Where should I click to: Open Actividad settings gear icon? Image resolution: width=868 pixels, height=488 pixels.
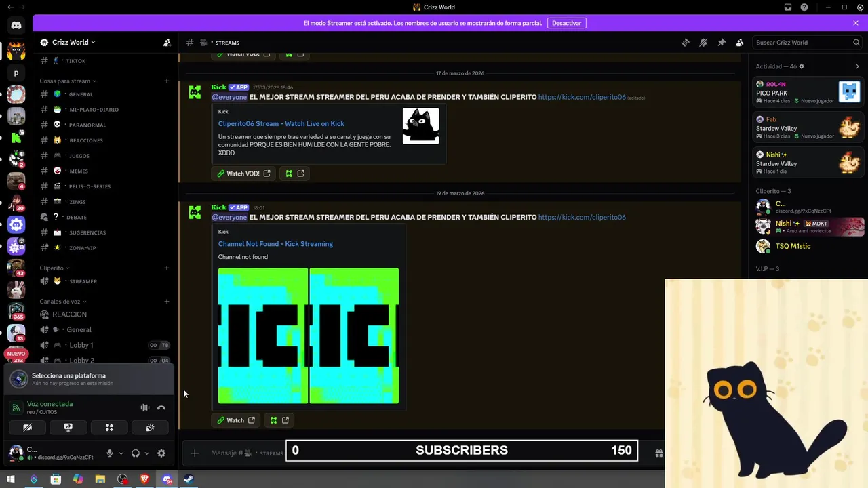tap(802, 66)
